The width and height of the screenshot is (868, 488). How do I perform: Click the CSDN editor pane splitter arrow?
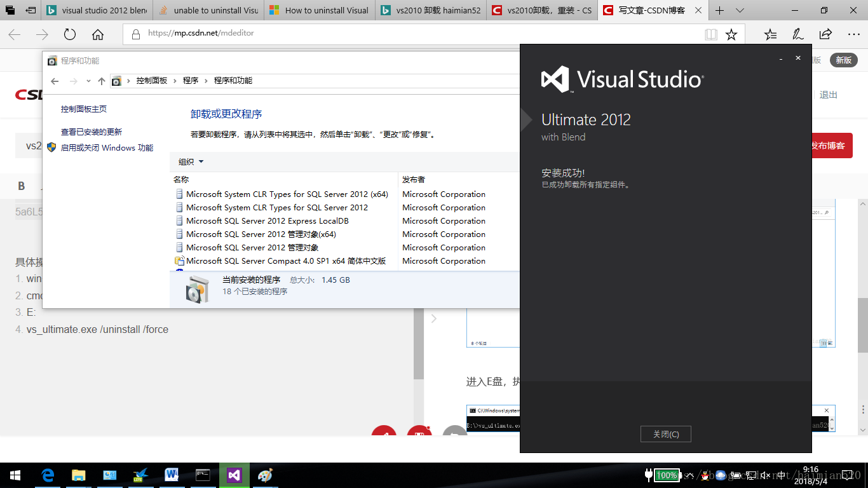coord(434,319)
